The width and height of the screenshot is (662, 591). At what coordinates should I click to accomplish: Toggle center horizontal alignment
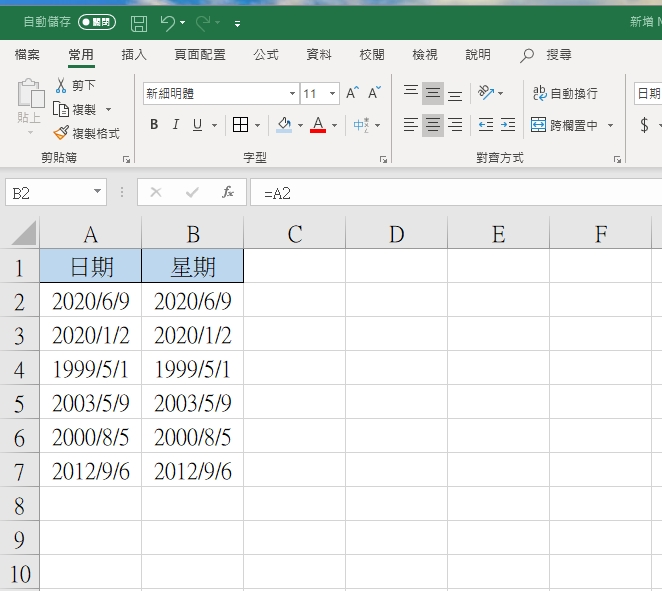[433, 125]
